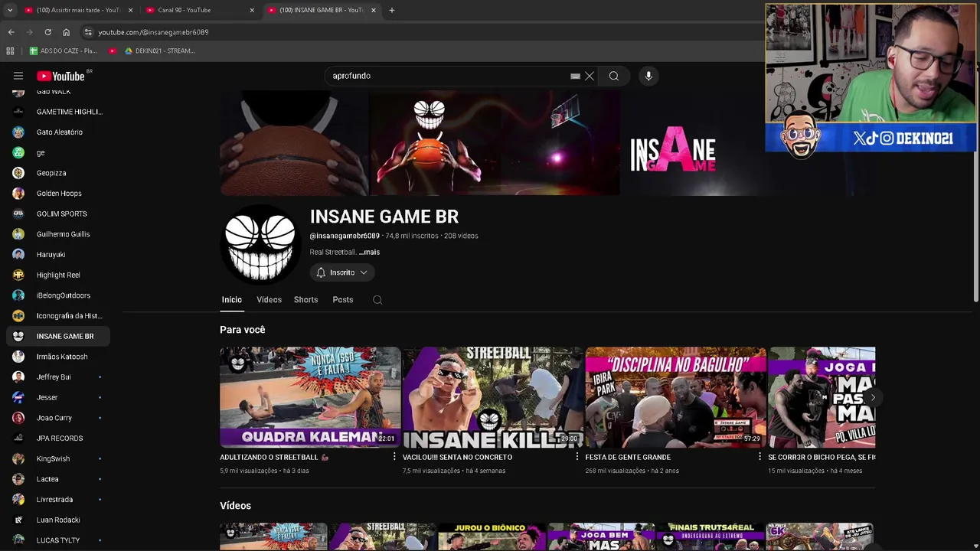Open Lactea channel in sidebar
Viewport: 980px width, 551px height.
tap(58, 479)
